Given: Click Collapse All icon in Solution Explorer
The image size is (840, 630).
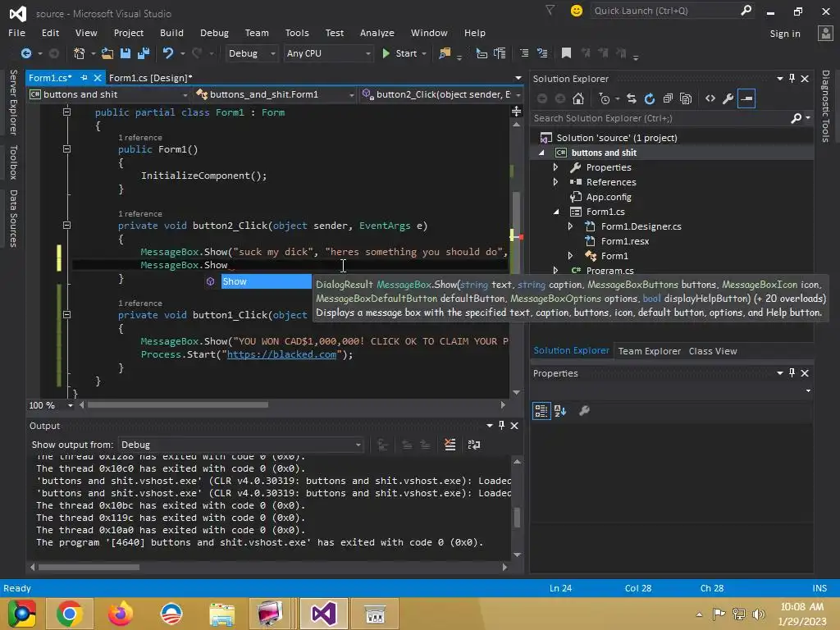Looking at the screenshot, I should pos(668,98).
